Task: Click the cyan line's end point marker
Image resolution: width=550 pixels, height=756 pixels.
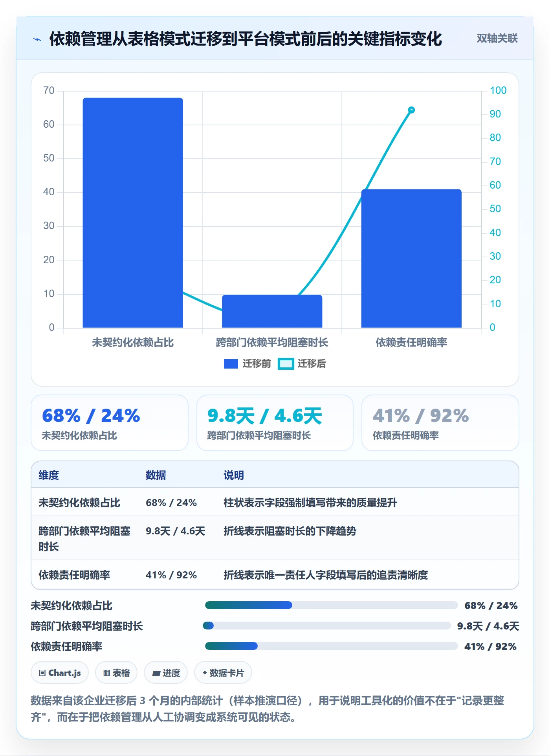Action: coord(411,110)
